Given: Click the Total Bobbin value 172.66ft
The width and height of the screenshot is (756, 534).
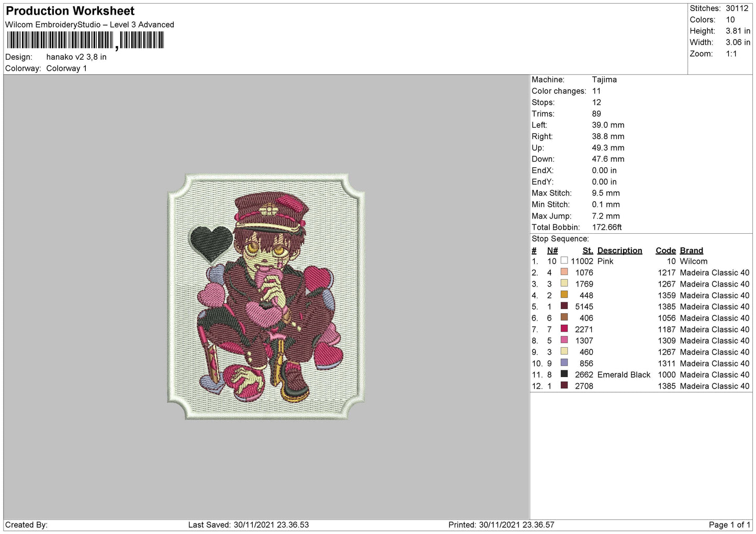Looking at the screenshot, I should point(607,228).
